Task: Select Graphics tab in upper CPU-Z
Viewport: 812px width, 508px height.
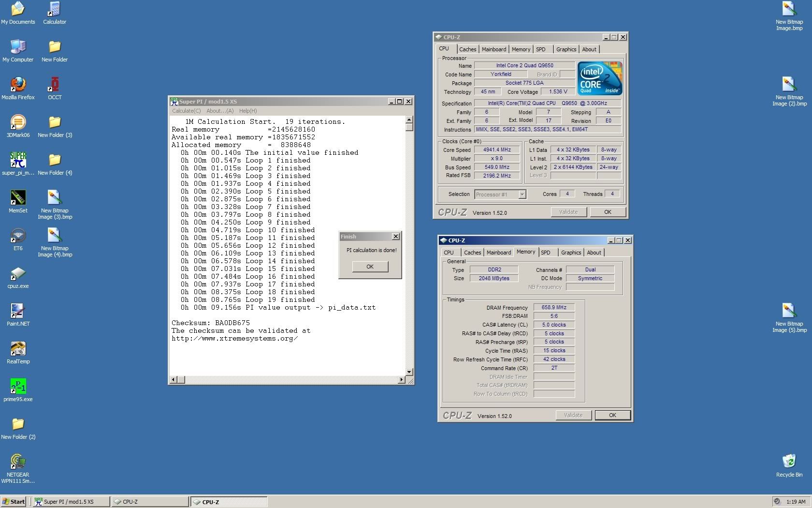Action: 566,49
